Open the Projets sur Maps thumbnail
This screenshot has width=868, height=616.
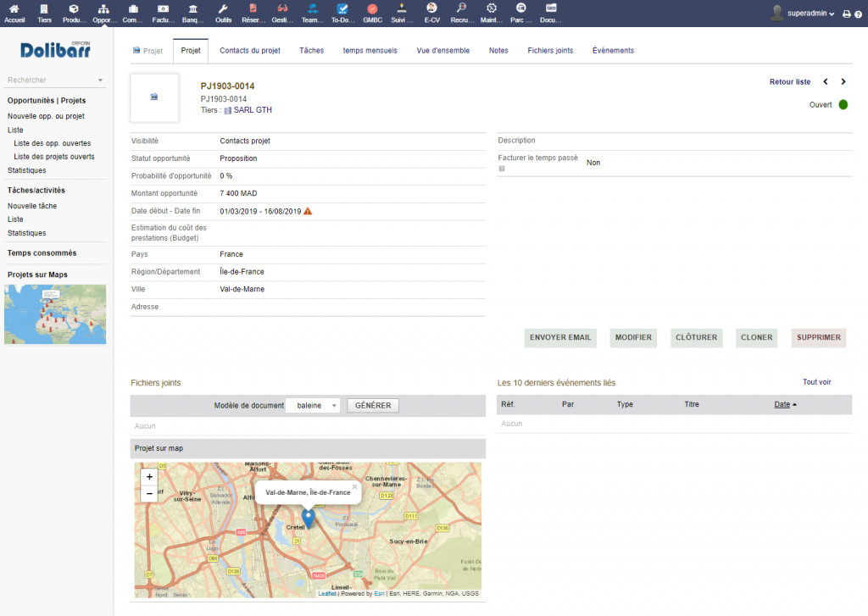[55, 314]
